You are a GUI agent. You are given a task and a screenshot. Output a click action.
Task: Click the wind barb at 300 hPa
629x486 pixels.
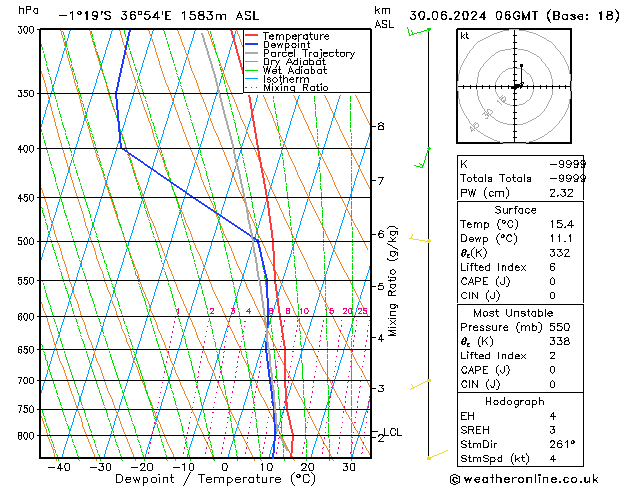[x=418, y=31]
